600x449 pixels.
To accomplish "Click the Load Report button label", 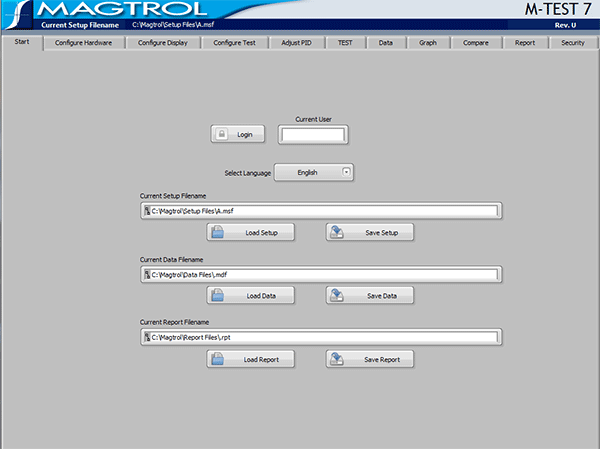I will 261,359.
